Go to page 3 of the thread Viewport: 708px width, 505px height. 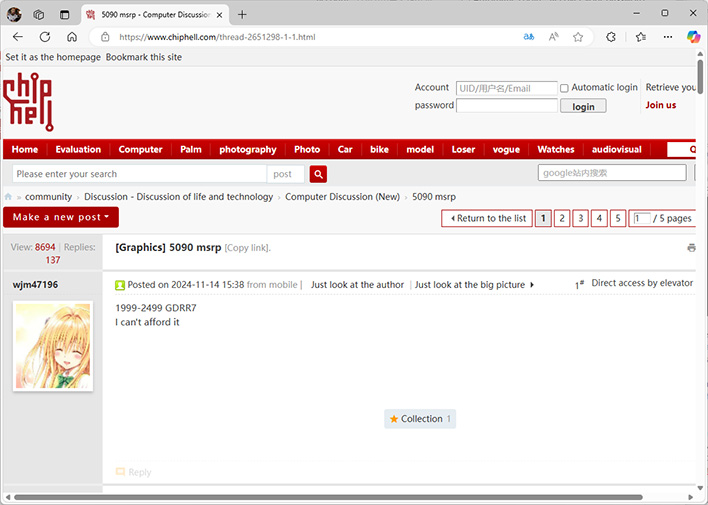coord(580,218)
